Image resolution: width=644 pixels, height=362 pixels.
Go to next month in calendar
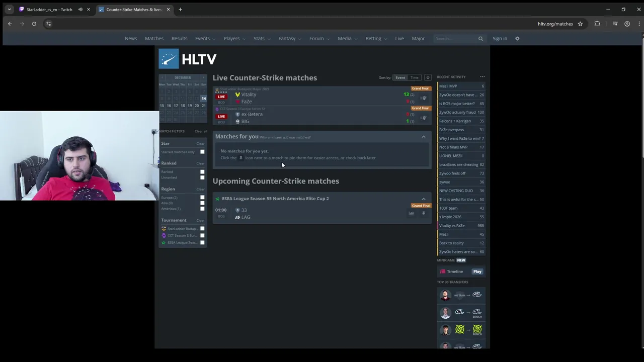(203, 77)
